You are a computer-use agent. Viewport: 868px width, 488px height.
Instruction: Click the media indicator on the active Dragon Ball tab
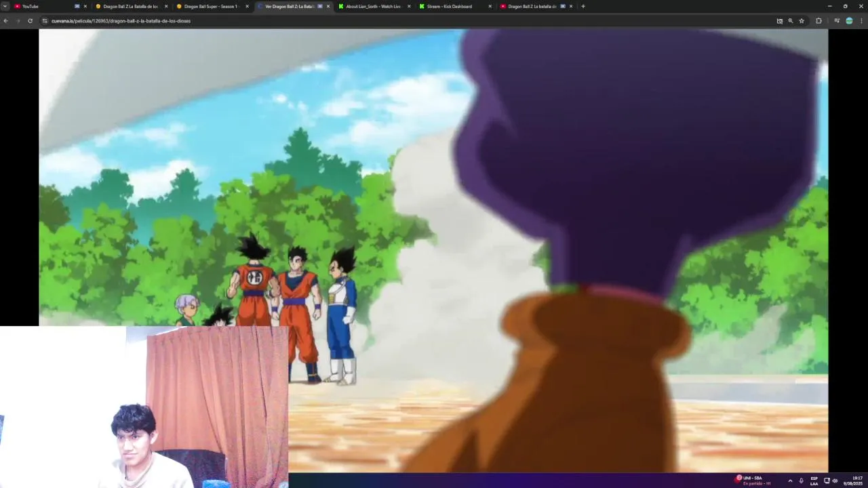pyautogui.click(x=320, y=6)
